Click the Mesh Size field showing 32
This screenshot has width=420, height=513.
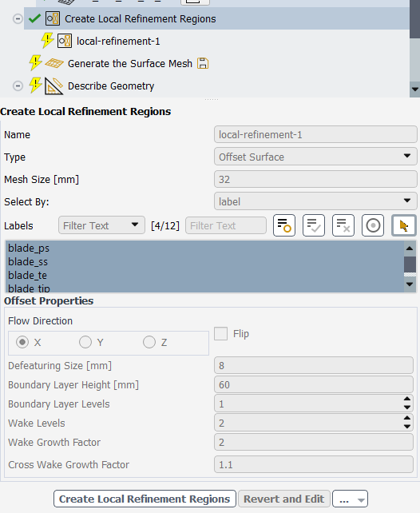[x=315, y=179]
